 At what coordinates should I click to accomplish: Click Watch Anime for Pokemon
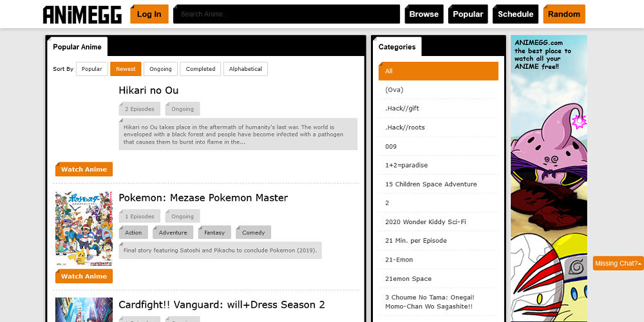coord(84,276)
